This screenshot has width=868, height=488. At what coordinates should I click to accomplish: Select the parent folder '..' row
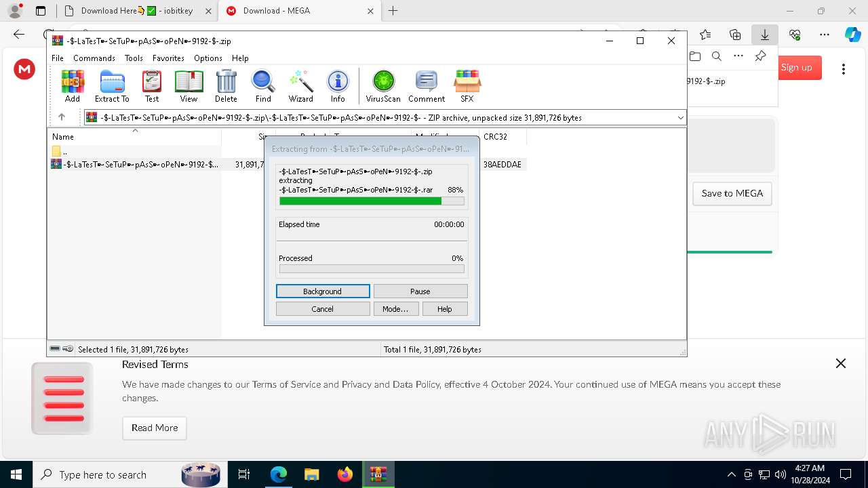[134, 151]
